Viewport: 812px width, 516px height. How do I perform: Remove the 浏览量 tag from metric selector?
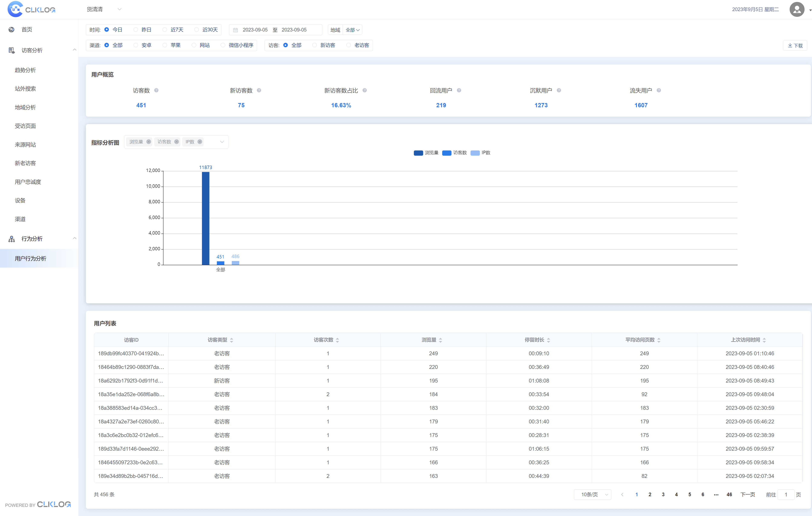[149, 142]
